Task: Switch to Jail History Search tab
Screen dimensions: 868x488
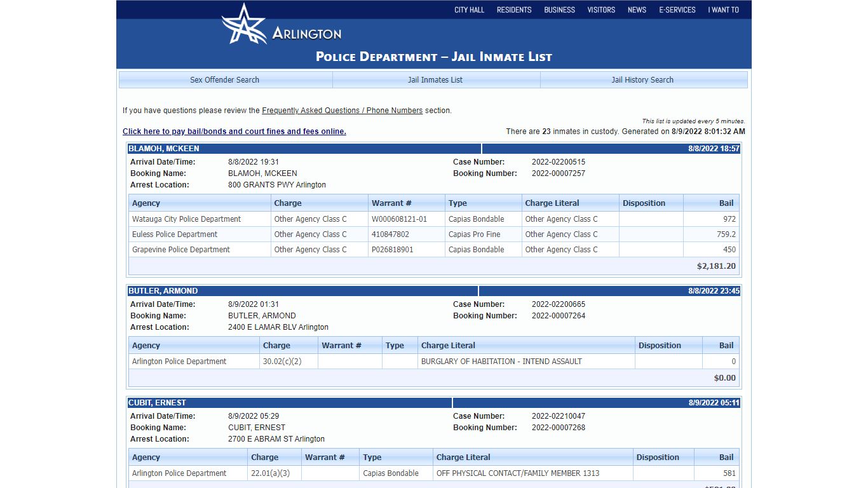Action: click(642, 80)
